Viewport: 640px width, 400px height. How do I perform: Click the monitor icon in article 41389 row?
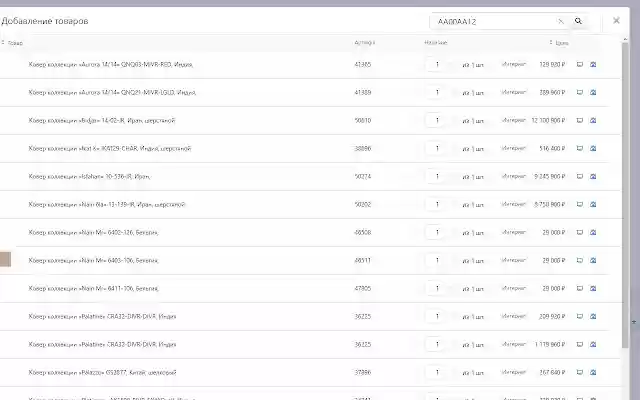coord(580,92)
